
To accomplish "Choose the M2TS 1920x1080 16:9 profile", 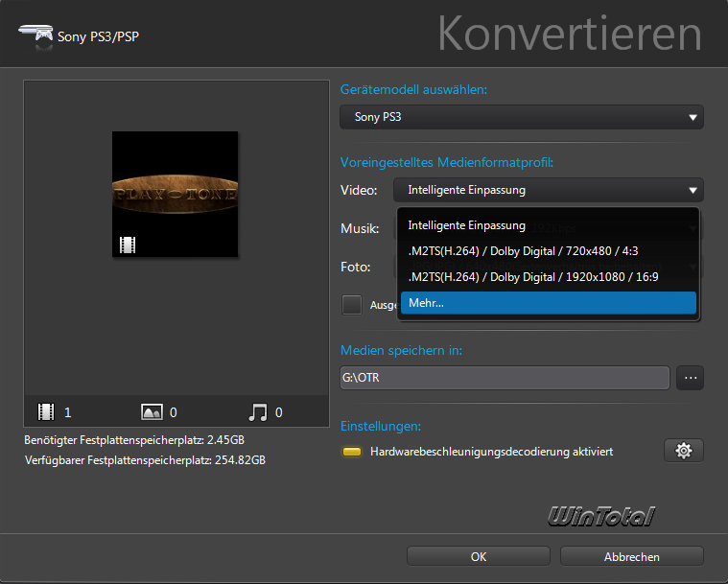I will (549, 277).
